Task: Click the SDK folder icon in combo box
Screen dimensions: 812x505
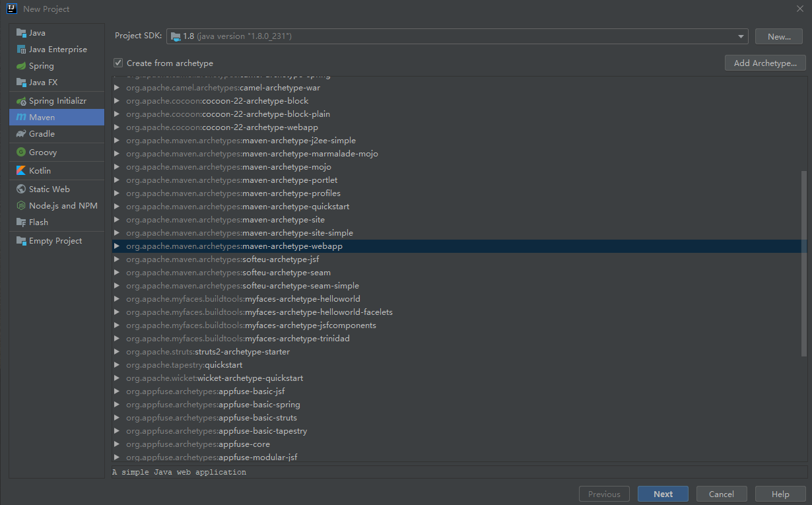Action: [176, 36]
